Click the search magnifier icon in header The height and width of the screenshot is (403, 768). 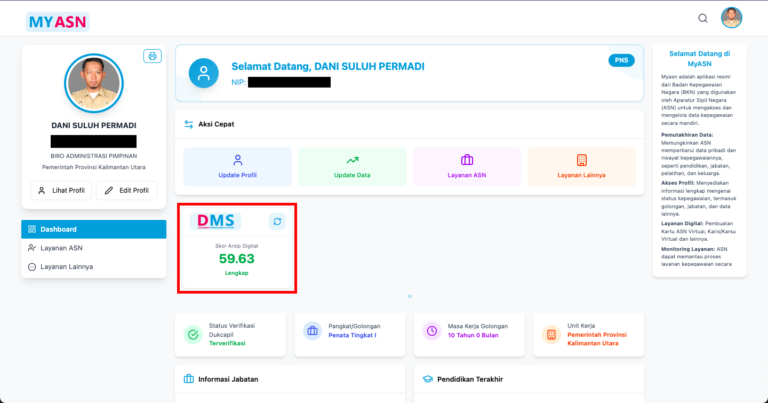click(x=703, y=18)
